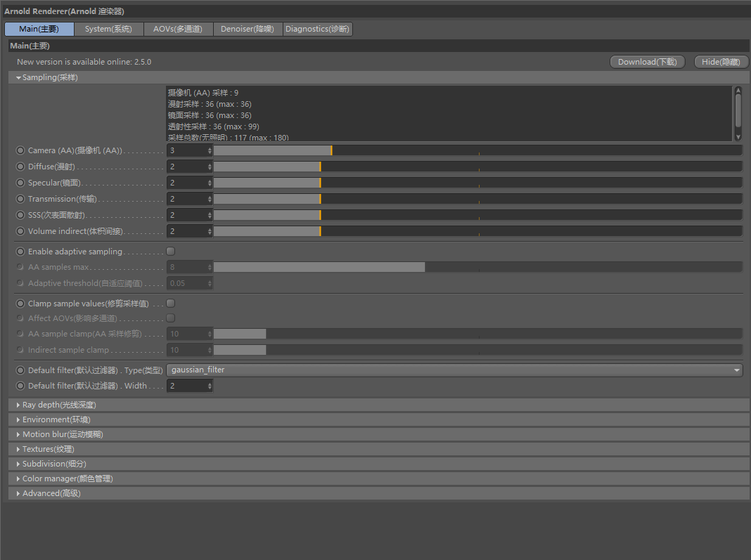Open the Diagnostics tab
751x560 pixels.
(317, 30)
